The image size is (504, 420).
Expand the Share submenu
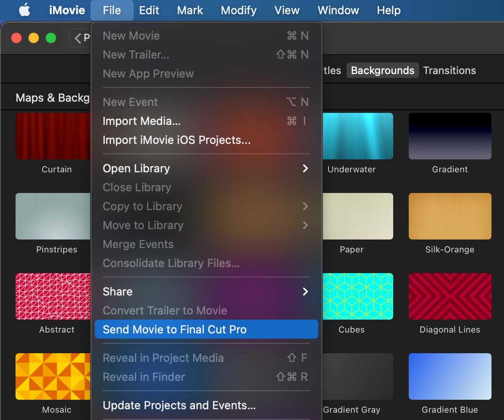point(207,292)
